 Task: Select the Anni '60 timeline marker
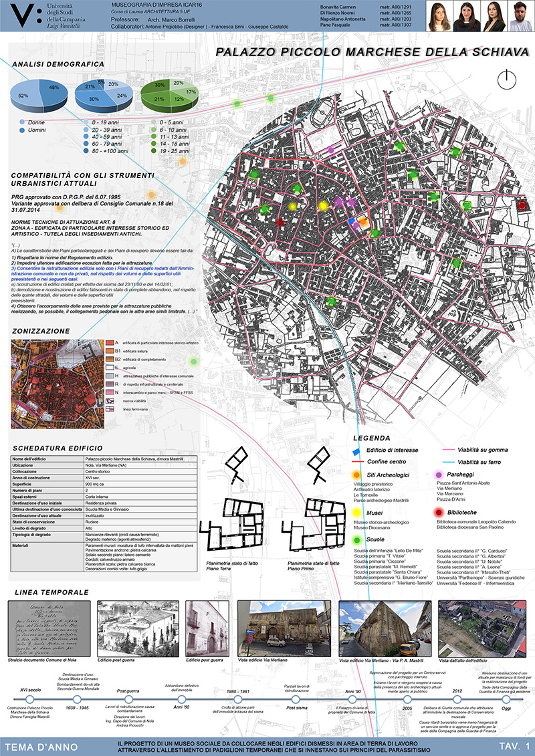pyautogui.click(x=181, y=699)
